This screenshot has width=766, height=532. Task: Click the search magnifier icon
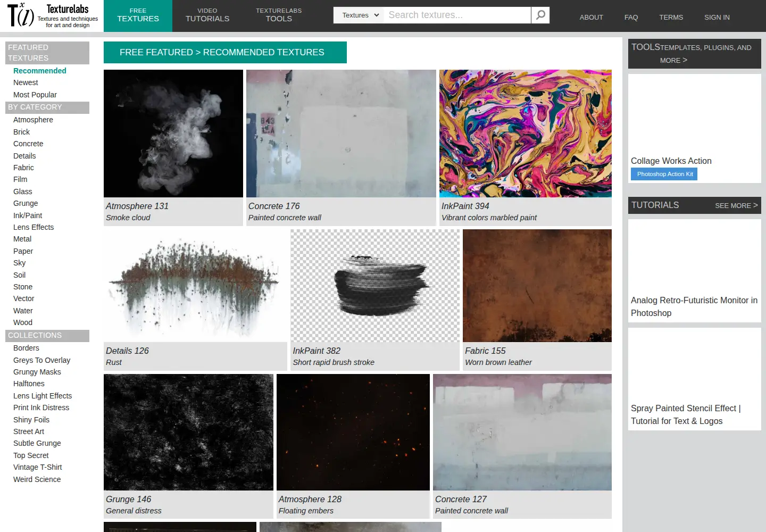click(x=540, y=15)
